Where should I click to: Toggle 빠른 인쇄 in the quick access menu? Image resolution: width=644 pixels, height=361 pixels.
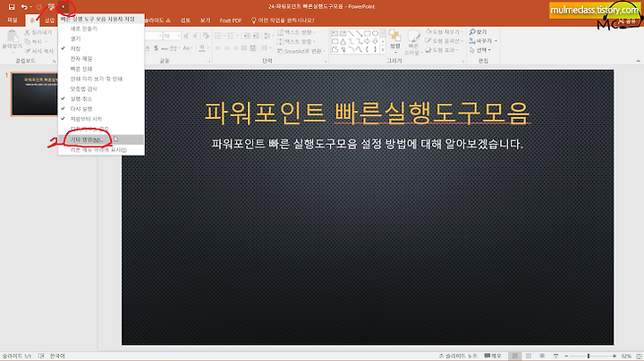click(x=101, y=69)
